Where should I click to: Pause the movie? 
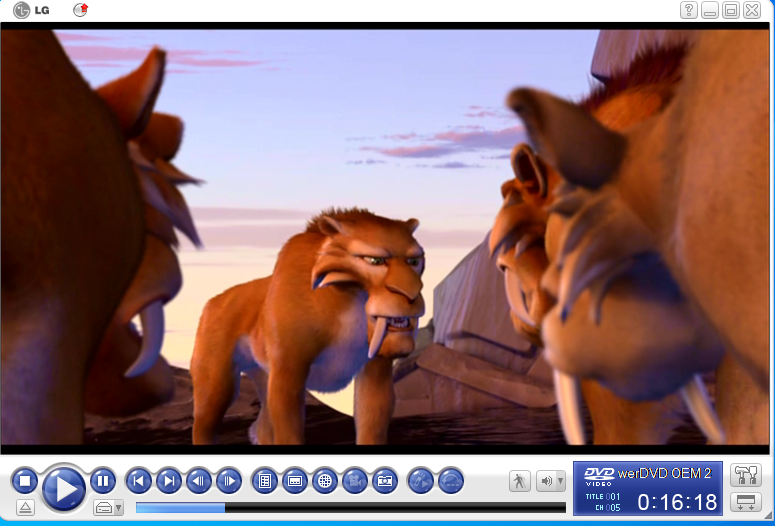(103, 481)
